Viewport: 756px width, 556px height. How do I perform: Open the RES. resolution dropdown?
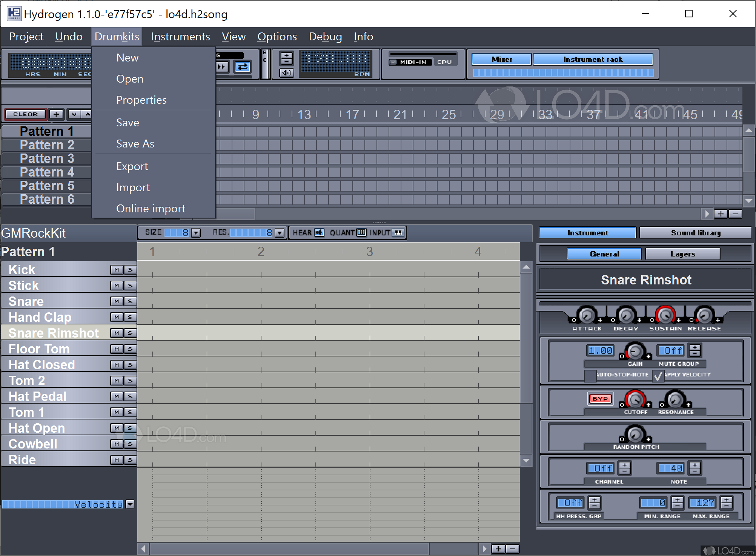pos(279,233)
